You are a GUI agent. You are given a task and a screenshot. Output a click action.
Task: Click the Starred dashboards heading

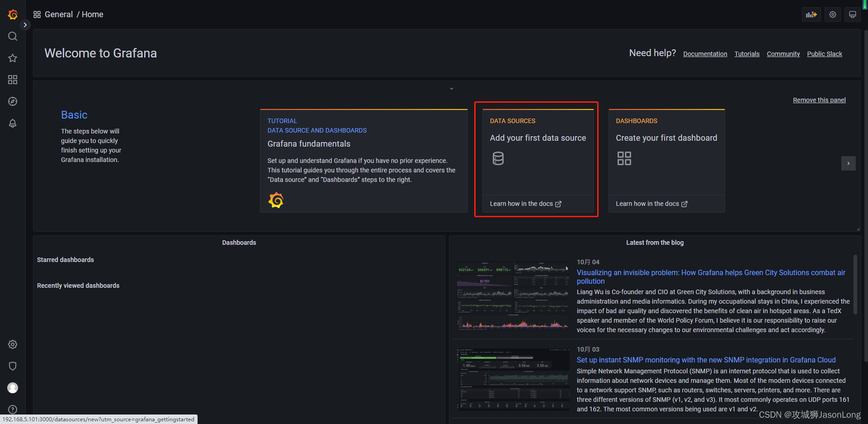tap(66, 260)
